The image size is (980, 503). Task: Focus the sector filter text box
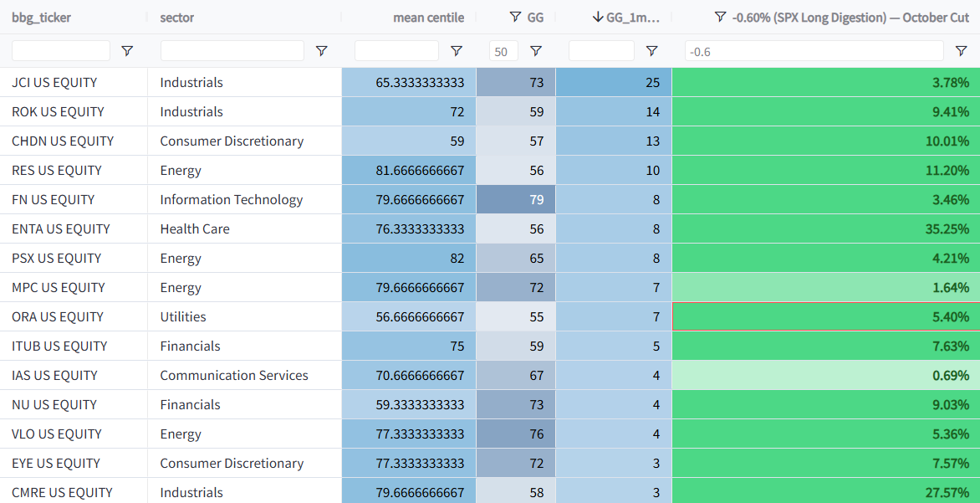tap(232, 51)
